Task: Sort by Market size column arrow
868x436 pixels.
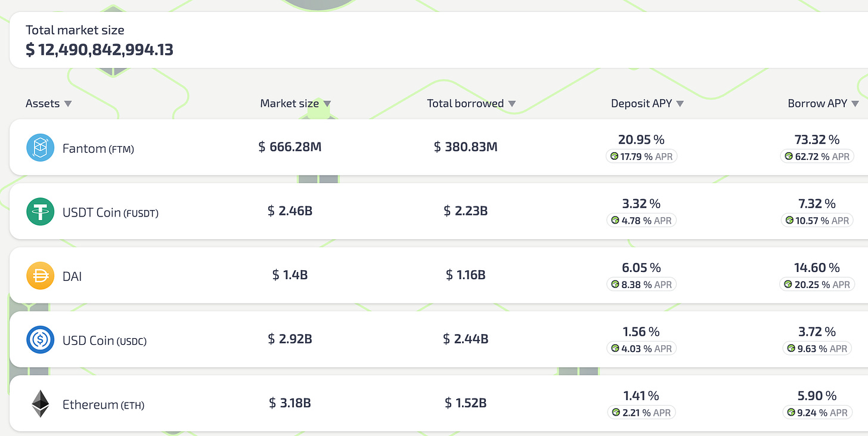Action: pos(327,104)
